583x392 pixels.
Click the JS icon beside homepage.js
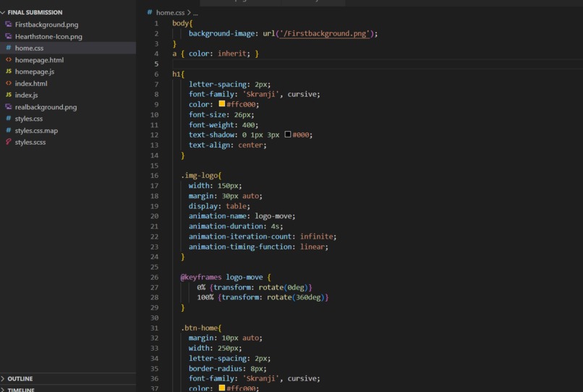[x=9, y=71]
